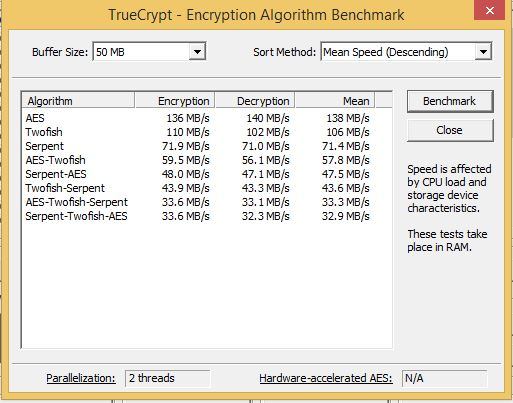Select the Twofish algorithm row
The height and width of the screenshot is (403, 513).
point(197,132)
